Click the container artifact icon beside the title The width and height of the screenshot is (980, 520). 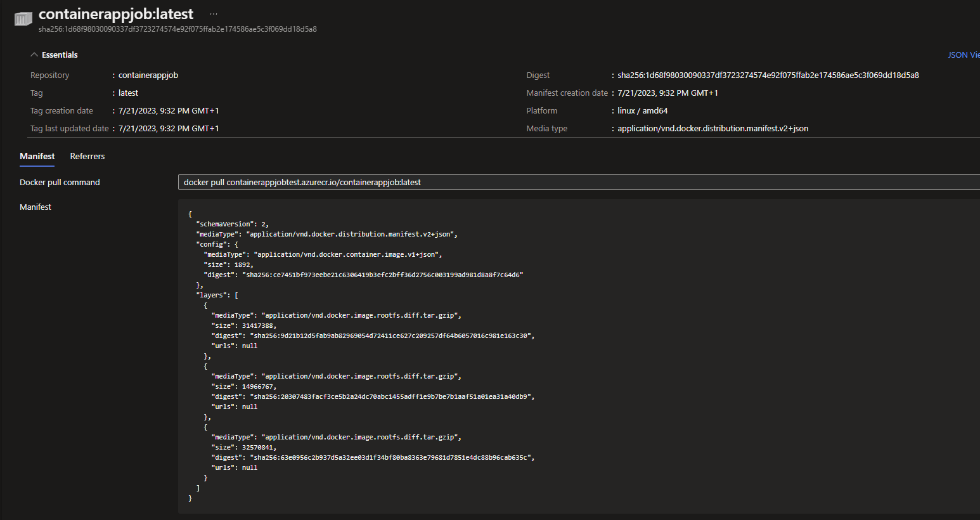point(22,19)
